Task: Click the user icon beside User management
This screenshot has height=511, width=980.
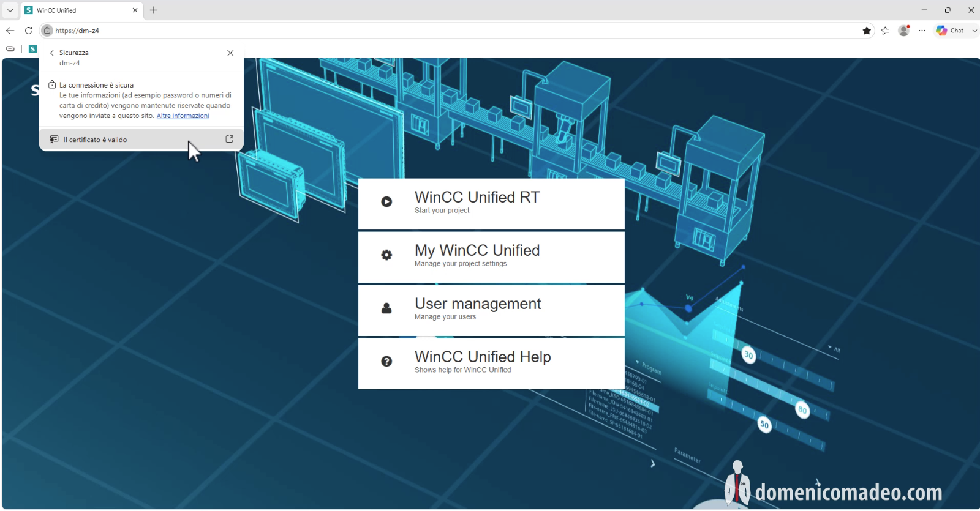Action: pyautogui.click(x=386, y=308)
